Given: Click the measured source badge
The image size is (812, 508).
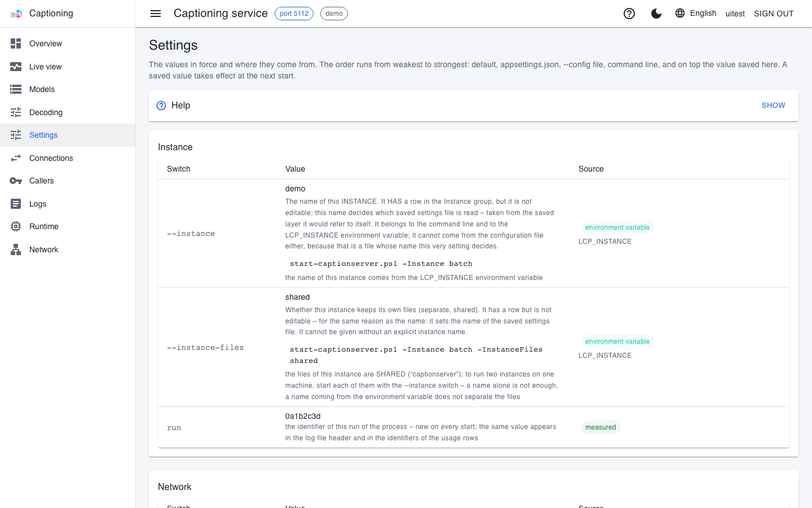Looking at the screenshot, I should [601, 427].
